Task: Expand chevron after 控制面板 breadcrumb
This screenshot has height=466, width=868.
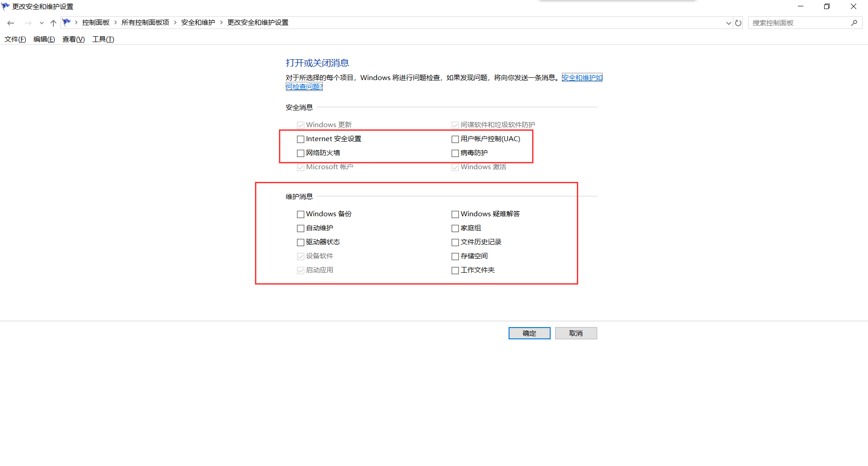Action: point(116,23)
